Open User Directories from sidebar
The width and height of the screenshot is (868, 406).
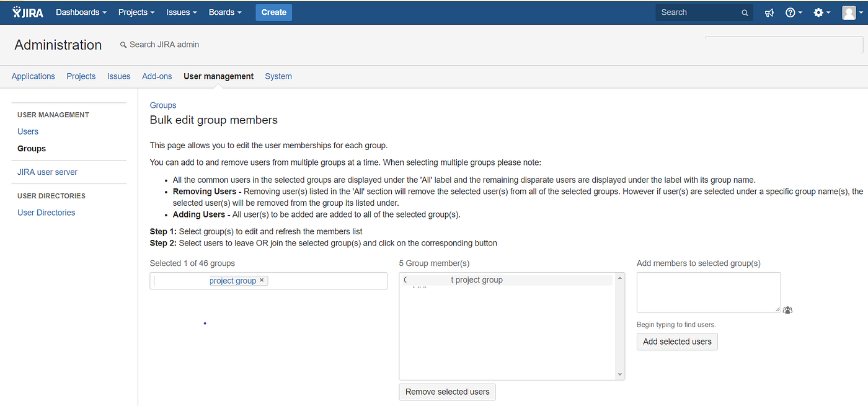point(46,212)
